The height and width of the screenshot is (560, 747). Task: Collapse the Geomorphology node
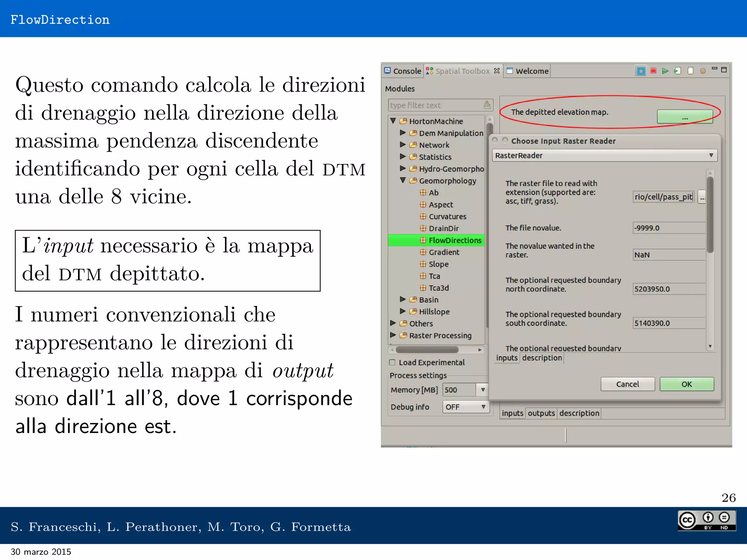tap(403, 180)
